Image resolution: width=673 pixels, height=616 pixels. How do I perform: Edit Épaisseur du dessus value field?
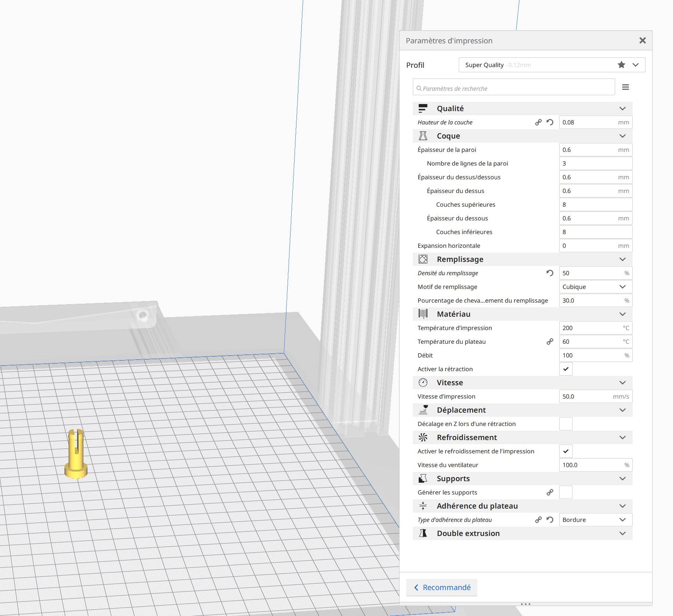pos(596,191)
